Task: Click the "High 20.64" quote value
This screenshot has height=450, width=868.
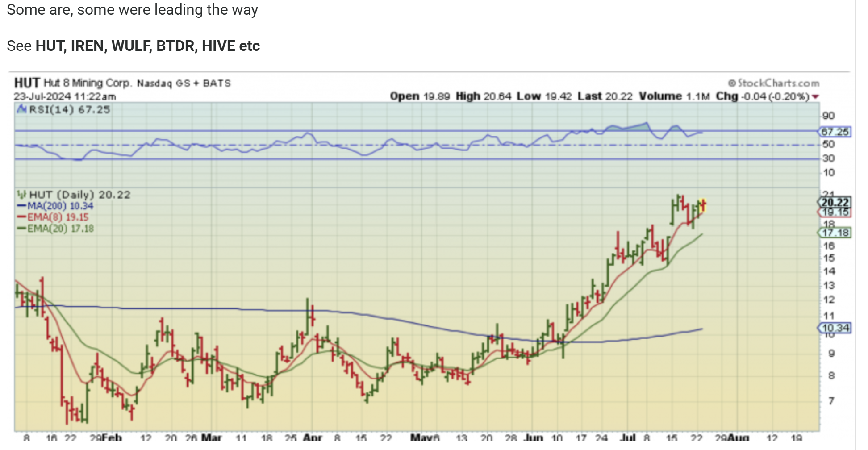Action: [483, 96]
